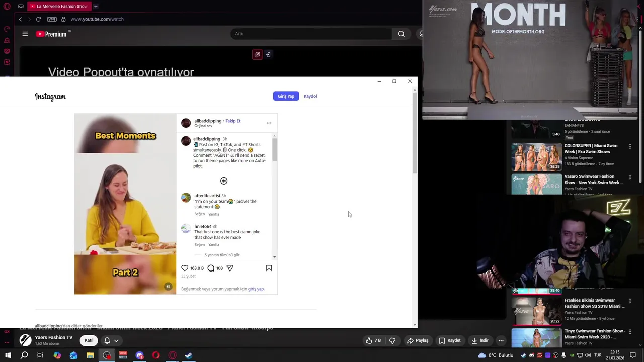
Task: Open Vasaro Swimwear Fashion Show video
Action: pyautogui.click(x=594, y=179)
